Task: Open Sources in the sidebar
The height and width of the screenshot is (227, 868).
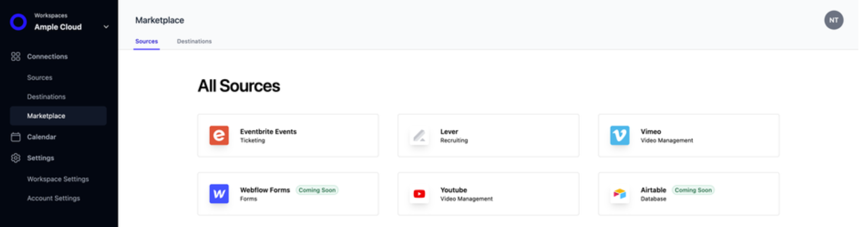Action: point(40,78)
